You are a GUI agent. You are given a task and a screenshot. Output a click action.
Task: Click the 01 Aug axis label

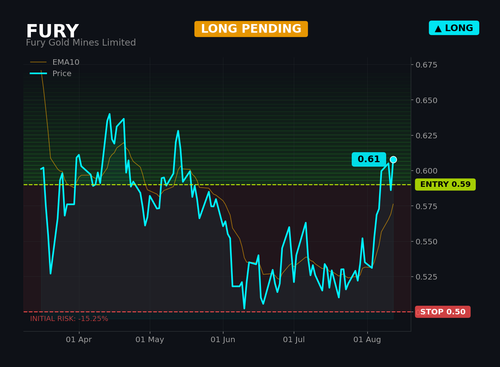point(367,340)
